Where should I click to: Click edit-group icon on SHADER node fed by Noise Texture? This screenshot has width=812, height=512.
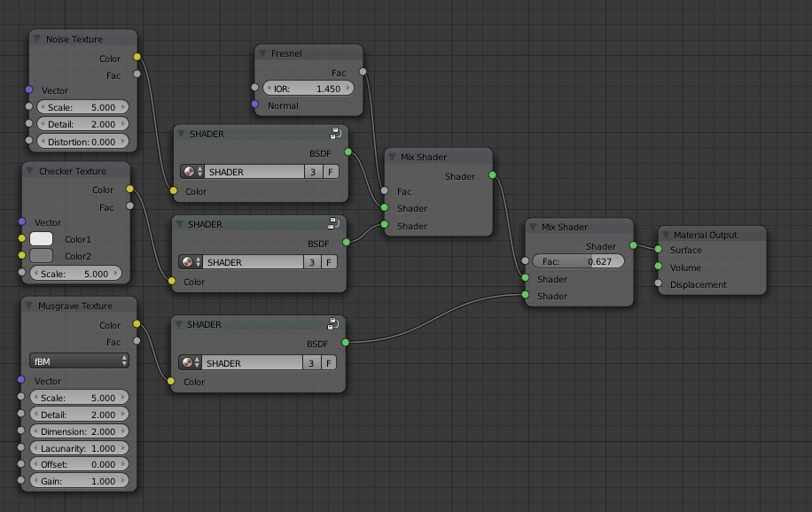tap(336, 134)
